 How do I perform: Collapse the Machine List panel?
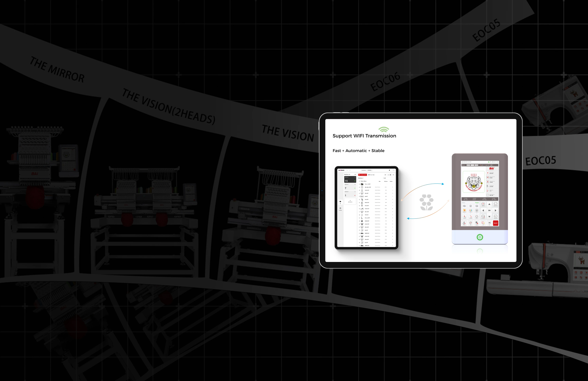click(x=355, y=174)
